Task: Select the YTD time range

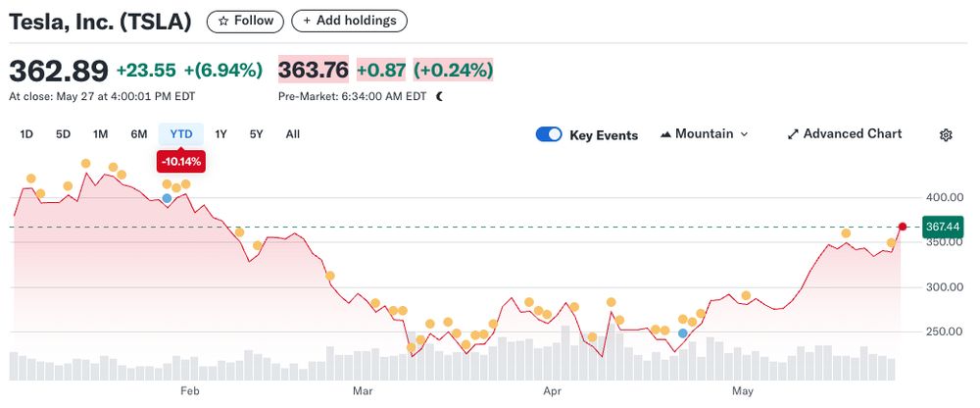Action: [x=180, y=134]
